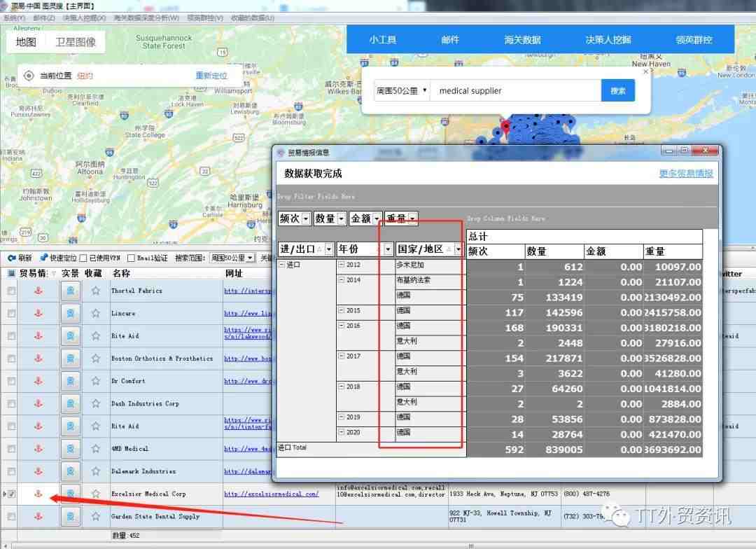
Task: Check the row checkbox for Lincare
Action: 12,313
